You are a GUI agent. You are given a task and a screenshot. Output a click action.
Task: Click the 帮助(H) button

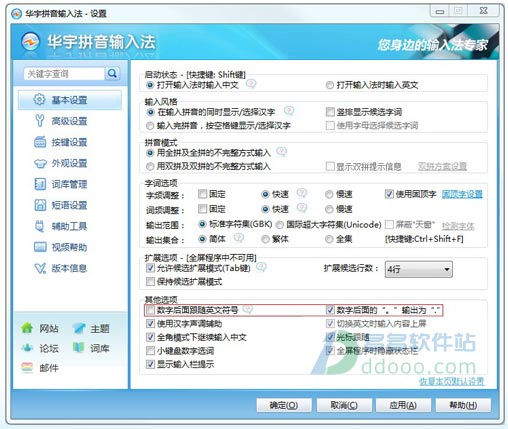click(463, 405)
